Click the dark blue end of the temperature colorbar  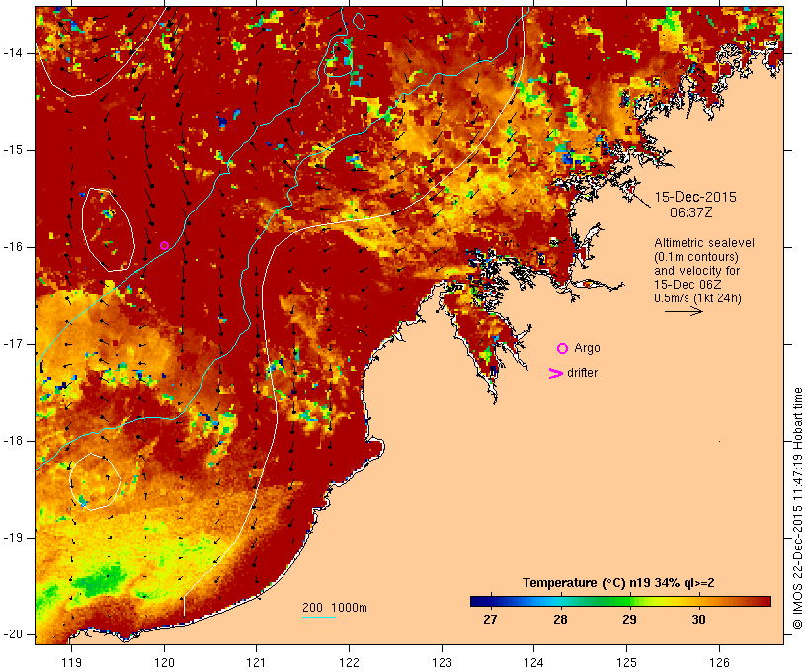pos(478,601)
